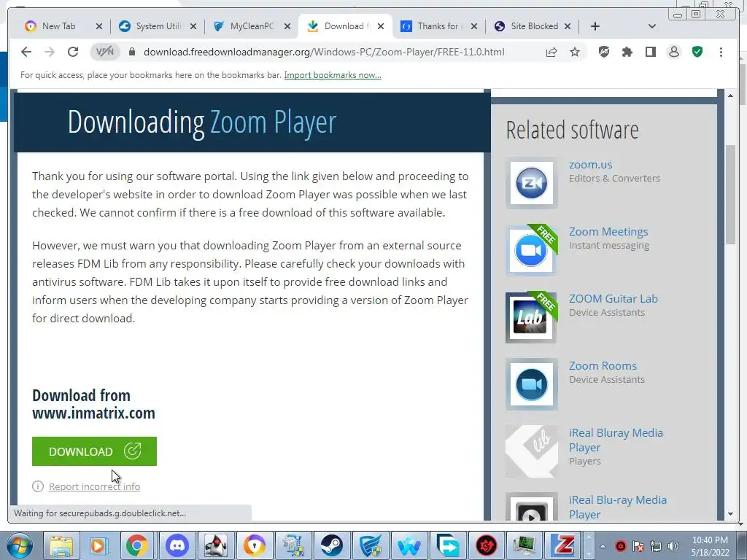747x560 pixels.
Task: Toggle the VPN badge in address bar
Action: tap(105, 52)
